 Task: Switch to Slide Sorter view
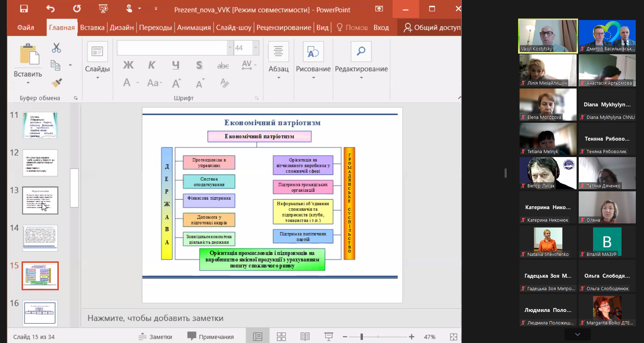281,337
